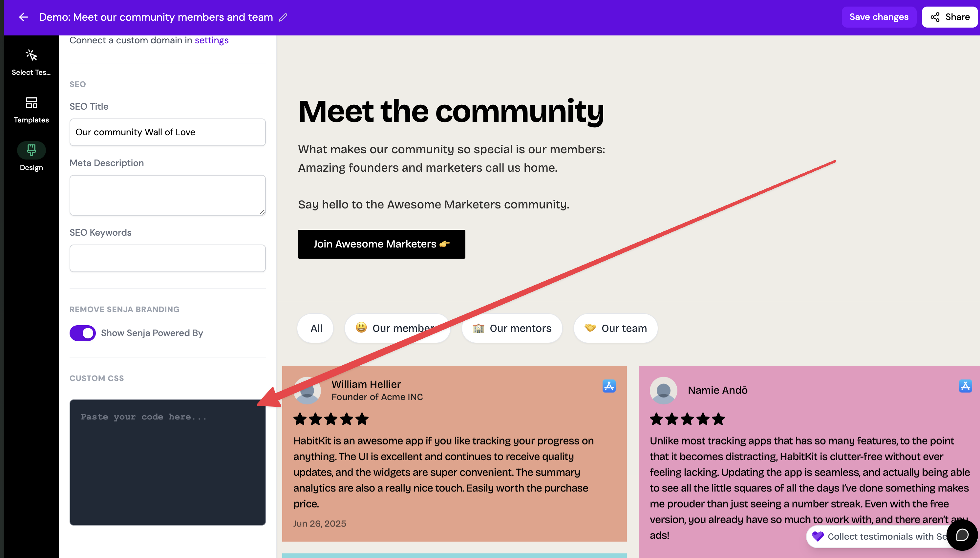Click William Hellier's avatar
Screen dimensions: 980x558
[307, 391]
